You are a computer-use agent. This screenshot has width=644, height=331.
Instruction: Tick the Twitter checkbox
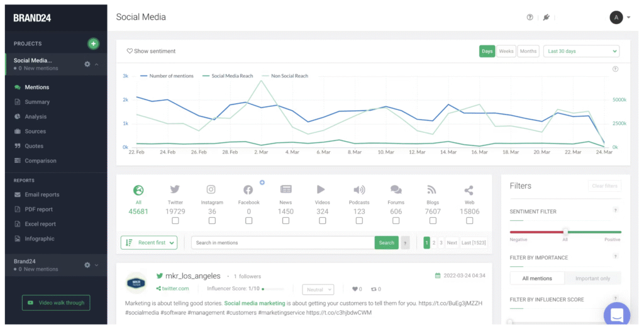175,221
